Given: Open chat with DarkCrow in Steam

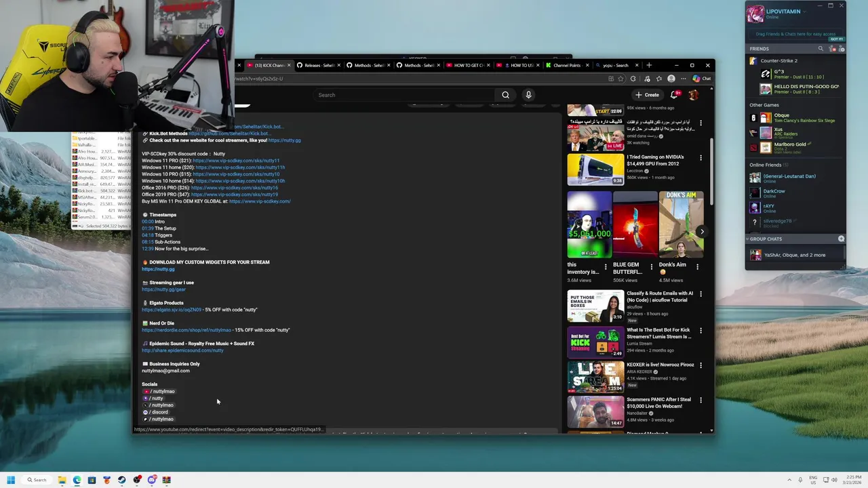Looking at the screenshot, I should coord(795,193).
